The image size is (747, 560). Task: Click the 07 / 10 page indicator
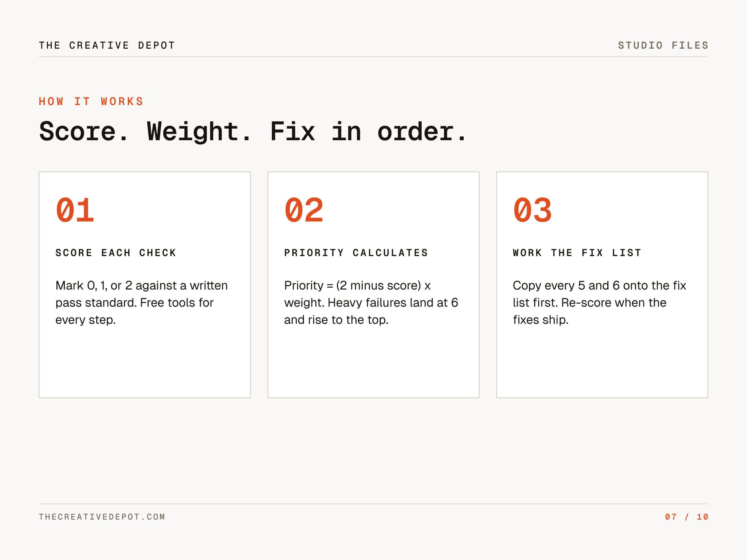coord(687,517)
